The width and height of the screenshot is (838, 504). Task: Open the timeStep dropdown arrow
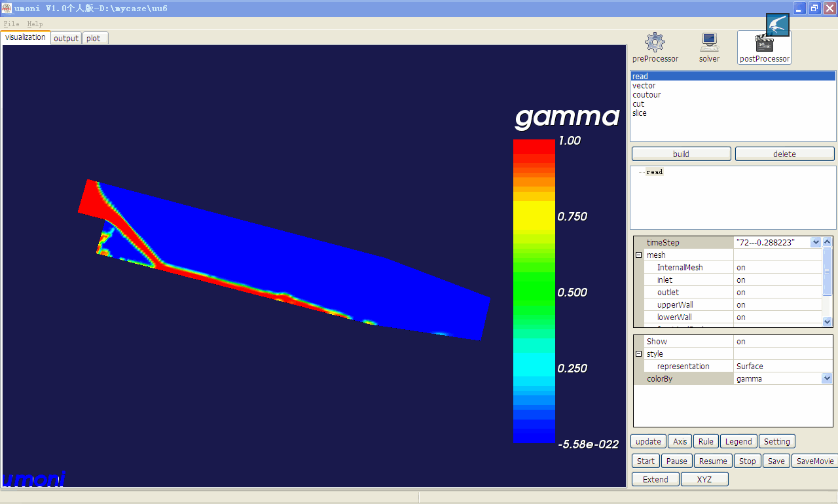[815, 242]
